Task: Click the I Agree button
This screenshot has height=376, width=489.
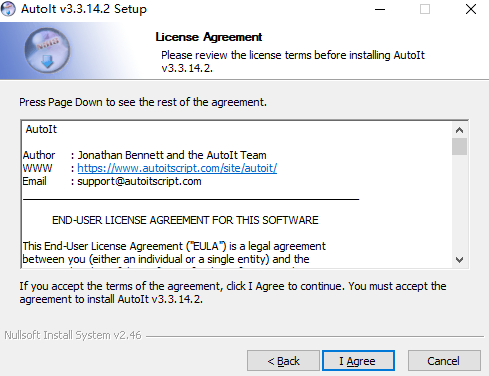Action: pos(358,361)
